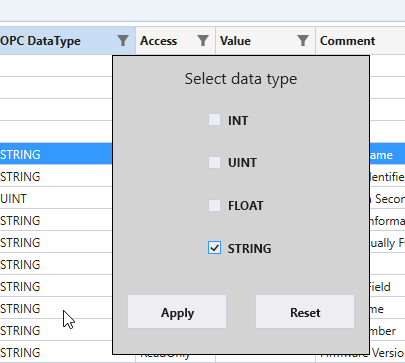Enable the FLOAT data type checkbox
This screenshot has width=405, height=363.
pos(214,205)
